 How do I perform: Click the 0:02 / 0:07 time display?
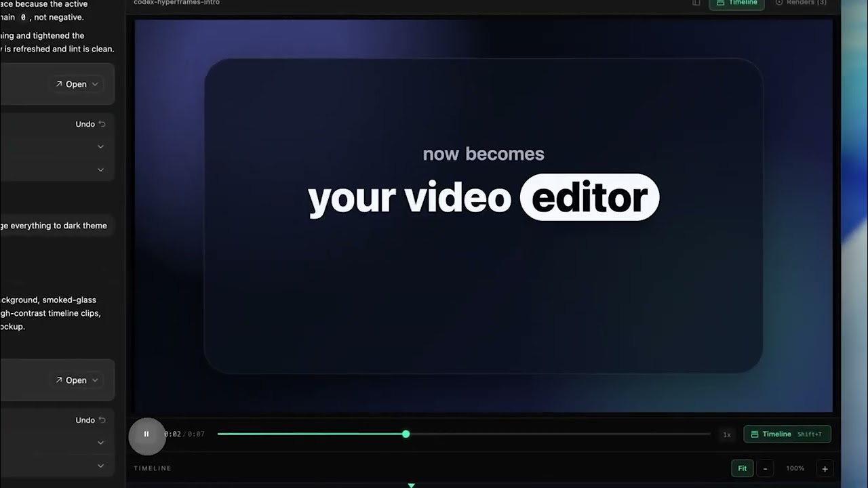tap(184, 434)
